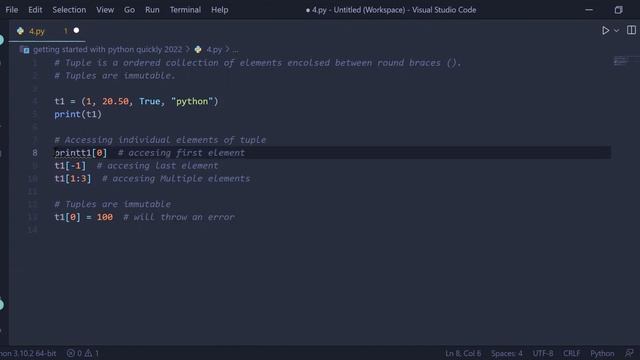Close the 4.py tab via unsaved dot
Screen dimensions: 640x360
[76, 31]
